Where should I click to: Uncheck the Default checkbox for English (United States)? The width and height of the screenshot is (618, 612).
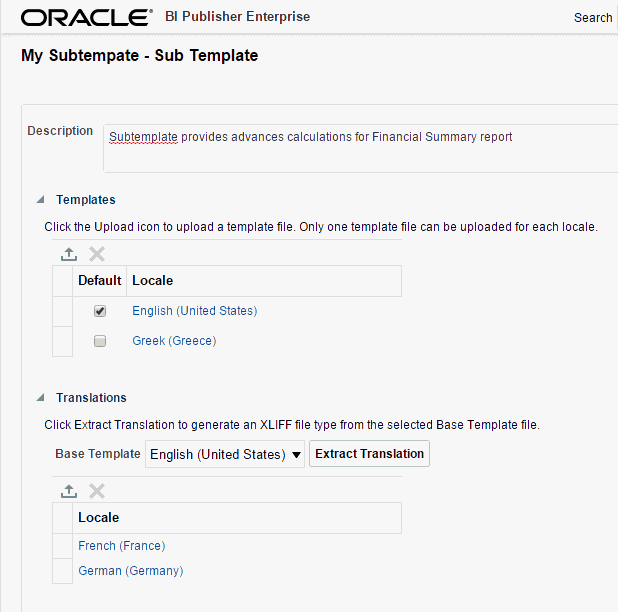tap(100, 311)
